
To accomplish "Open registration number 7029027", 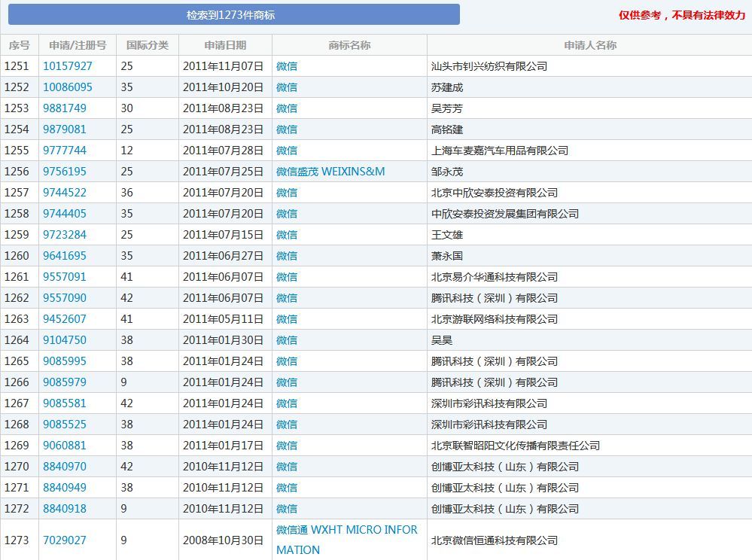I will coord(65,540).
